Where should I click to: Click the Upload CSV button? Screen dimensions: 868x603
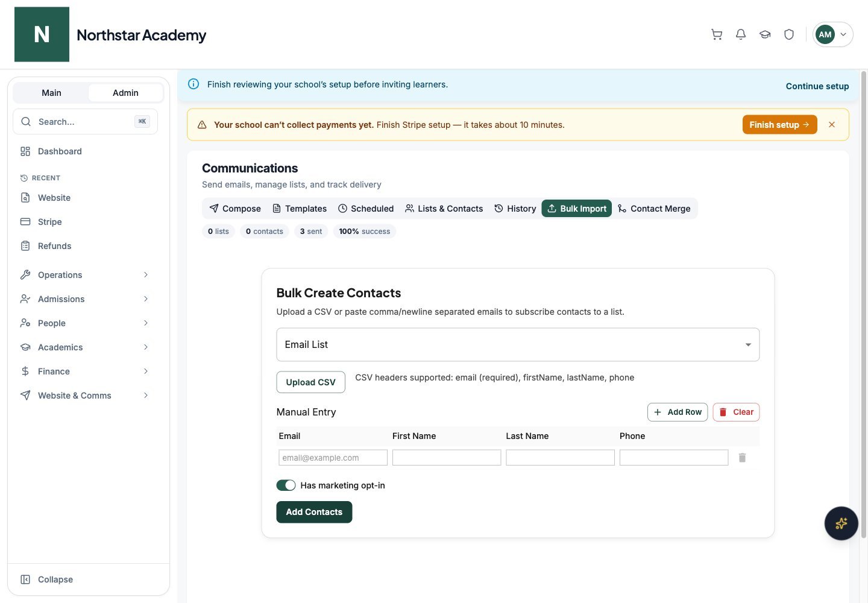pos(310,382)
